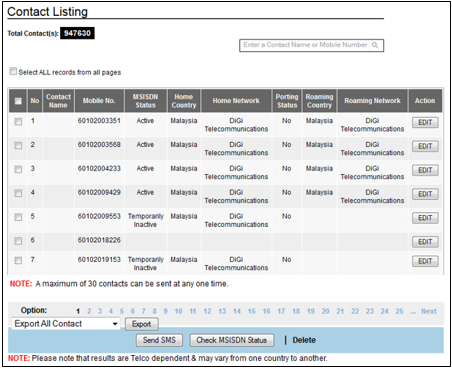This screenshot has width=452, height=369.
Task: Click the Mobile No. column header
Action: pyautogui.click(x=99, y=101)
